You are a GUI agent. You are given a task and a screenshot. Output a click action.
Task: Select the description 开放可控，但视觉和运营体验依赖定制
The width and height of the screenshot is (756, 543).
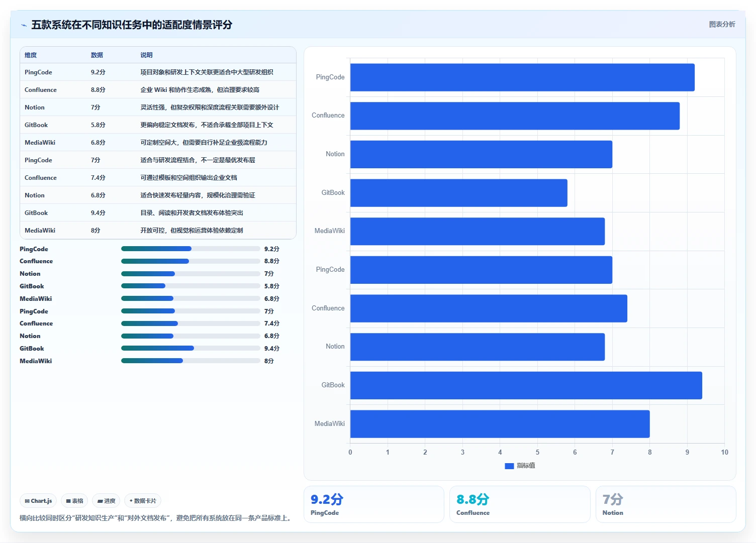click(x=192, y=231)
